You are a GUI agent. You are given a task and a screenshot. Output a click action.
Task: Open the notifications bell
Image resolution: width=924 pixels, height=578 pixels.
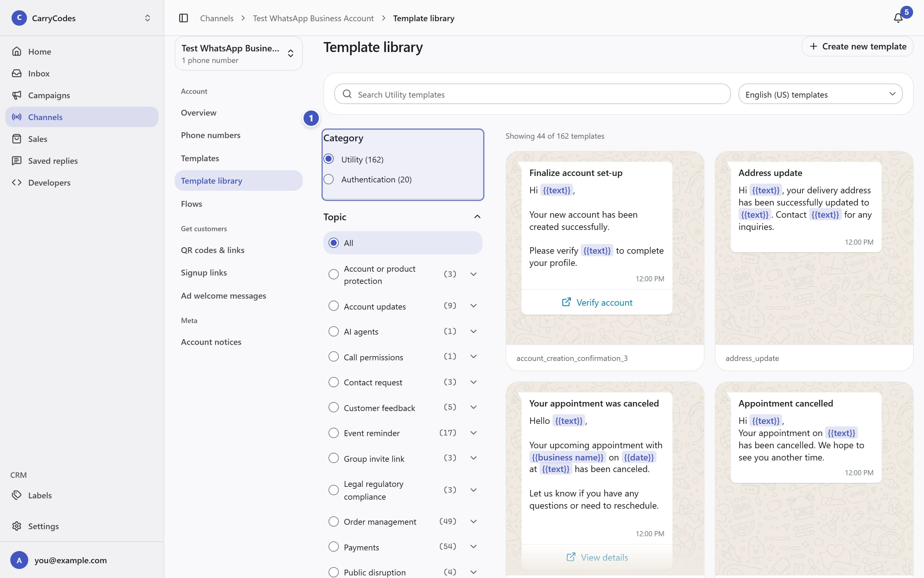[x=898, y=18]
